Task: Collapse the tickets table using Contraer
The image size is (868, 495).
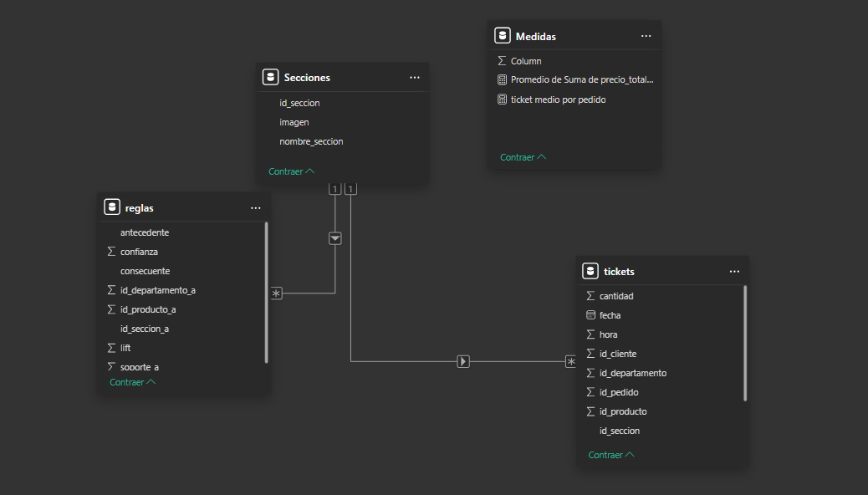Action: [611, 455]
